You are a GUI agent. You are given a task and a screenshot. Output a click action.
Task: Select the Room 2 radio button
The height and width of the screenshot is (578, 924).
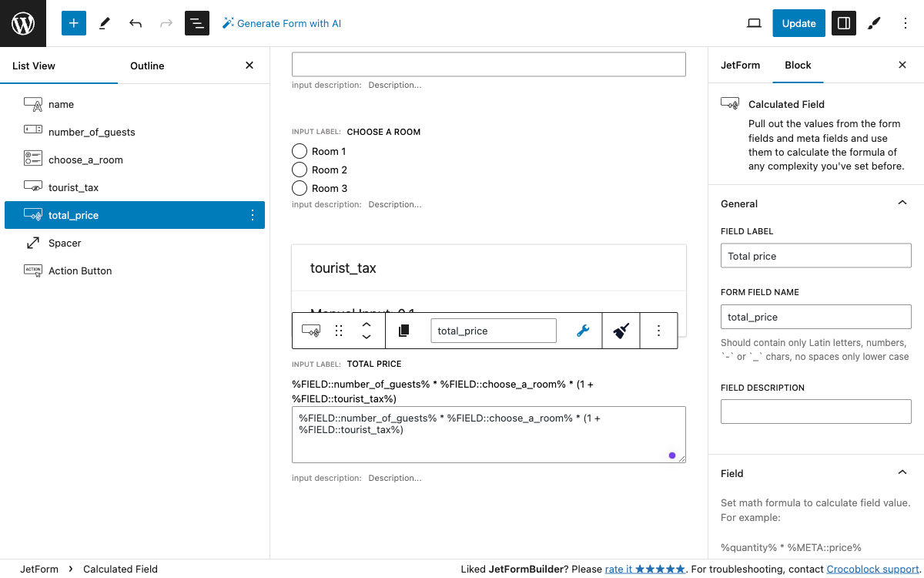(300, 170)
